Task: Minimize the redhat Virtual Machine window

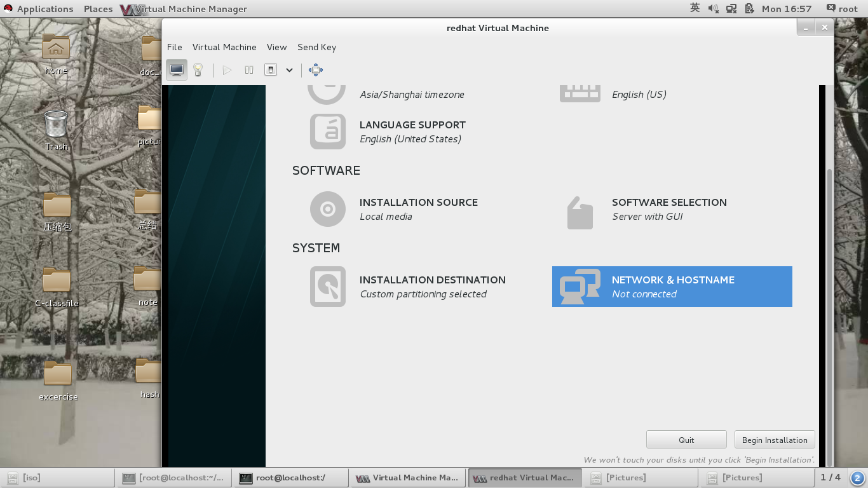Action: click(x=806, y=28)
